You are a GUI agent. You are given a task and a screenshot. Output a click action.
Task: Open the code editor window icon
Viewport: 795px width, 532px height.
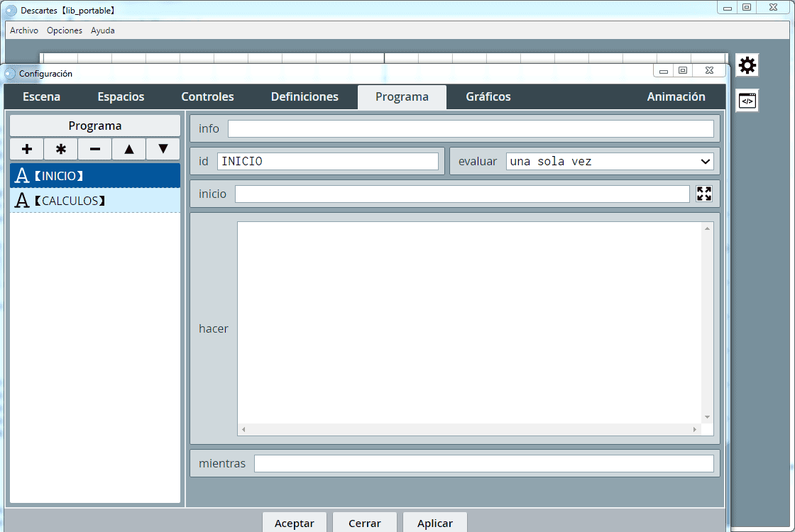pyautogui.click(x=747, y=101)
